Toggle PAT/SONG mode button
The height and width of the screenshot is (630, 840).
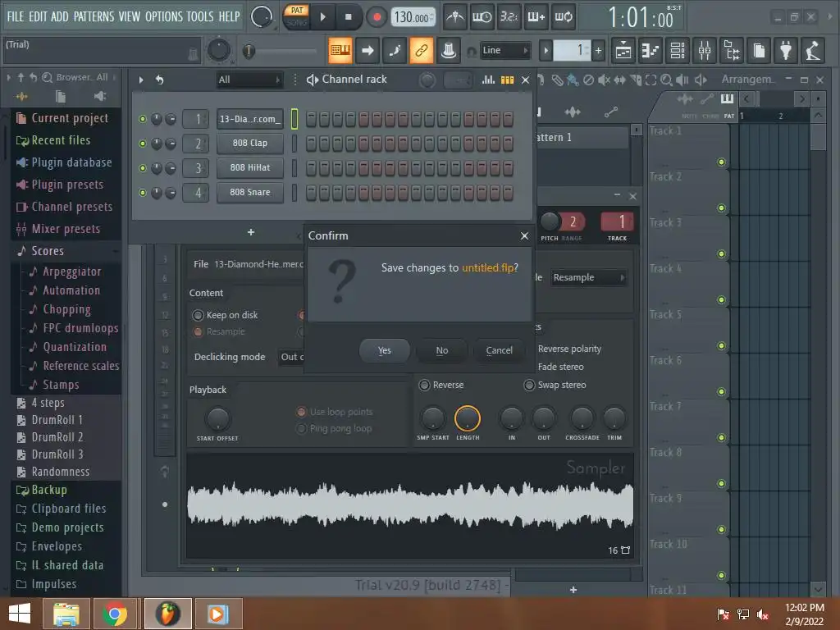296,16
